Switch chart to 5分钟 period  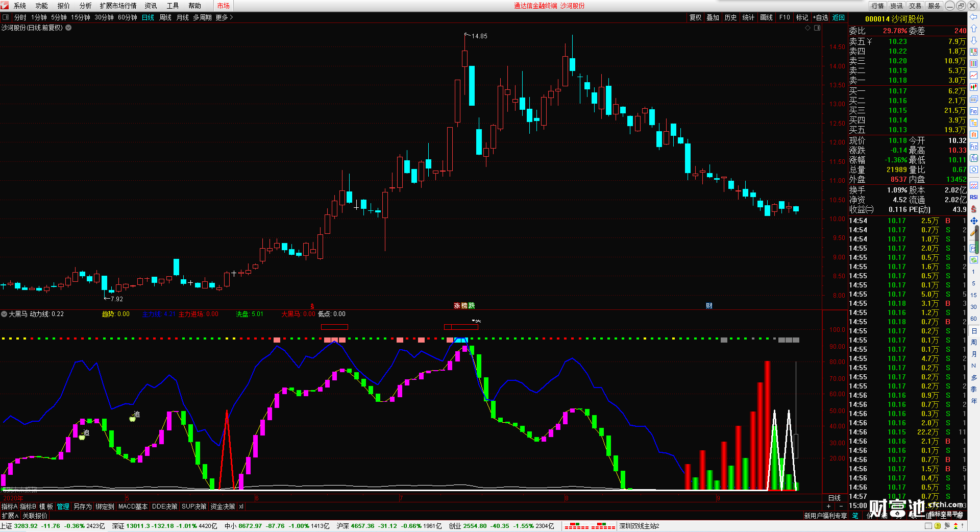pyautogui.click(x=59, y=17)
